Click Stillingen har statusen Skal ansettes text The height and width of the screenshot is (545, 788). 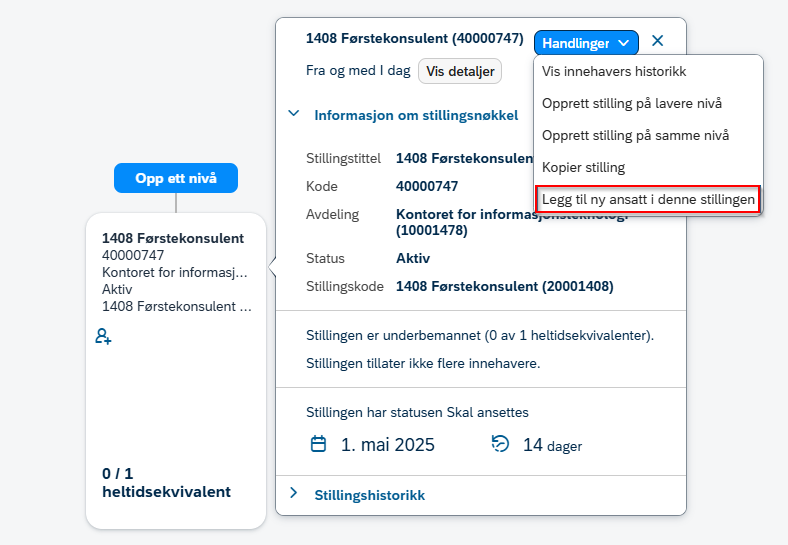tap(417, 413)
